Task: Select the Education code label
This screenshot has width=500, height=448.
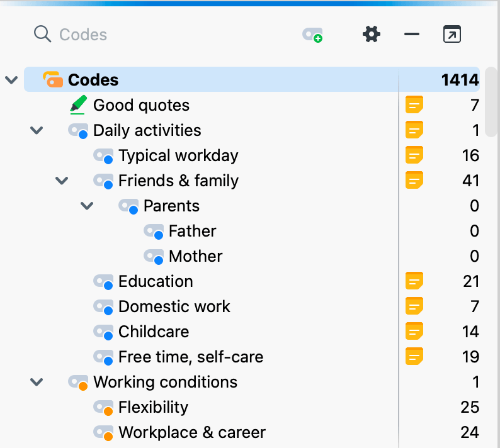Action: coord(156,281)
